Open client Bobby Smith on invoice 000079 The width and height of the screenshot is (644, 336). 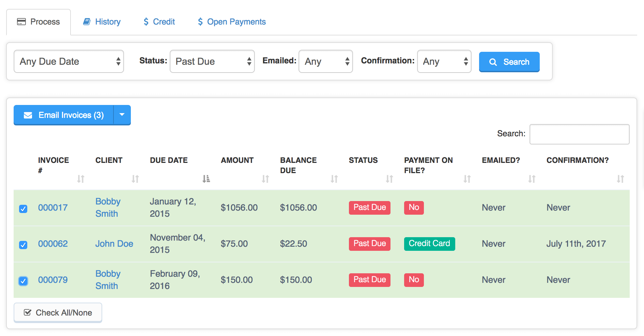tap(108, 280)
